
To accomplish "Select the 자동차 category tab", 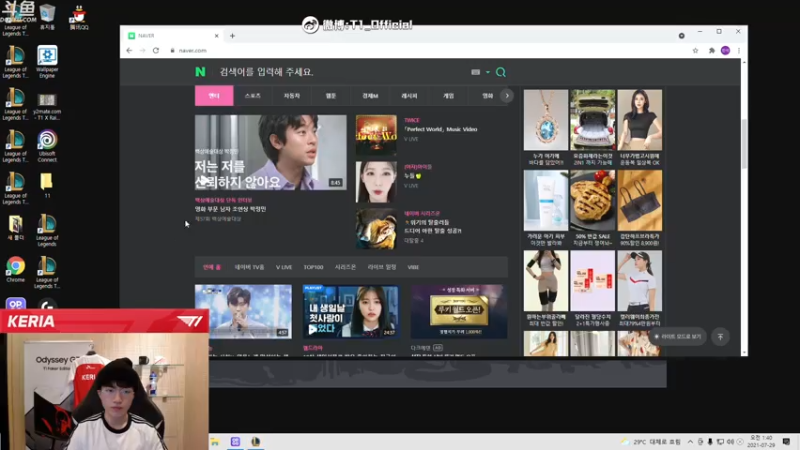I will click(292, 95).
